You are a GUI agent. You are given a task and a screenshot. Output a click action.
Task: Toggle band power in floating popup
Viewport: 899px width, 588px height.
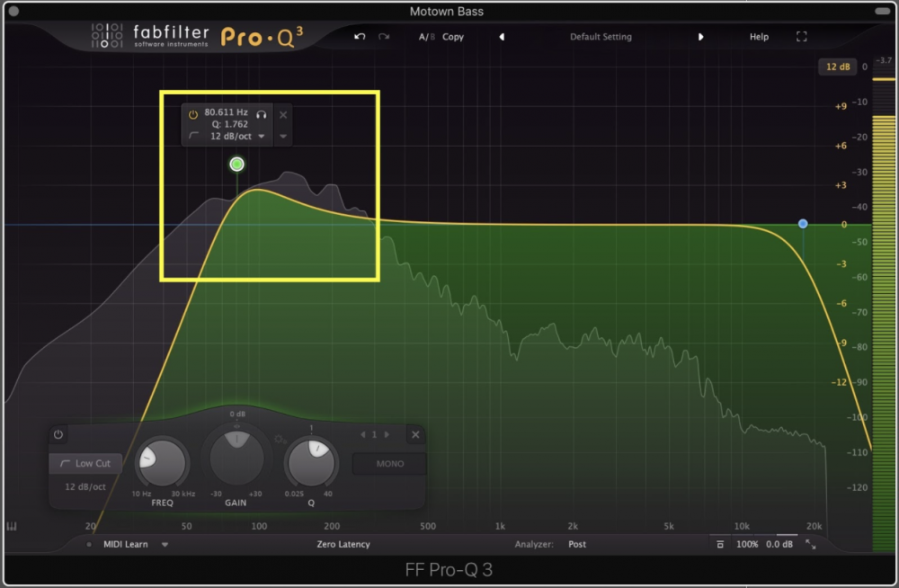point(192,114)
